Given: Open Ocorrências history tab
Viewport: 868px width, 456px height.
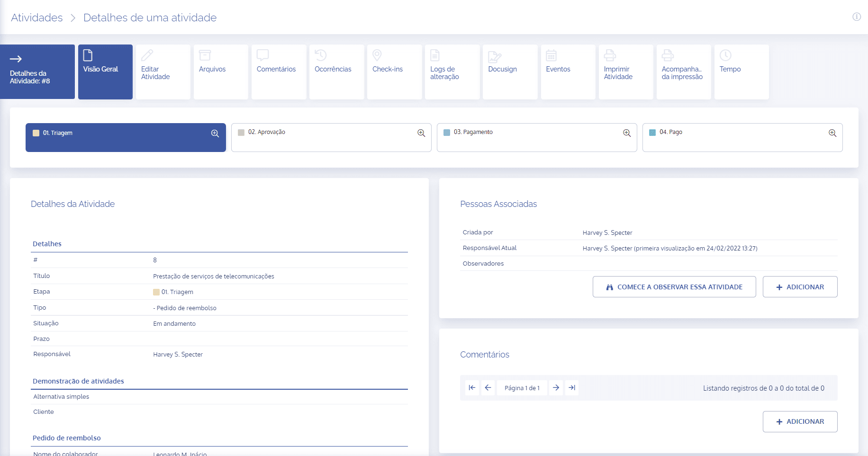Looking at the screenshot, I should click(x=336, y=72).
